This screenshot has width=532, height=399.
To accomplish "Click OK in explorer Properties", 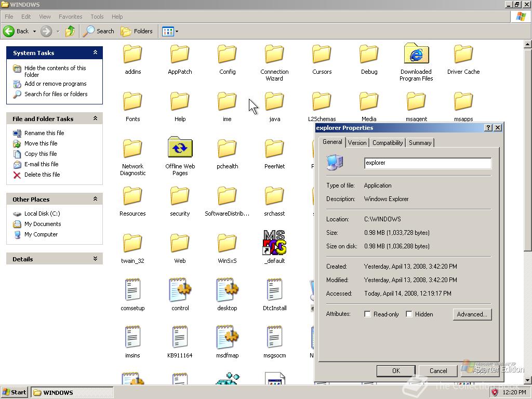I will click(396, 371).
